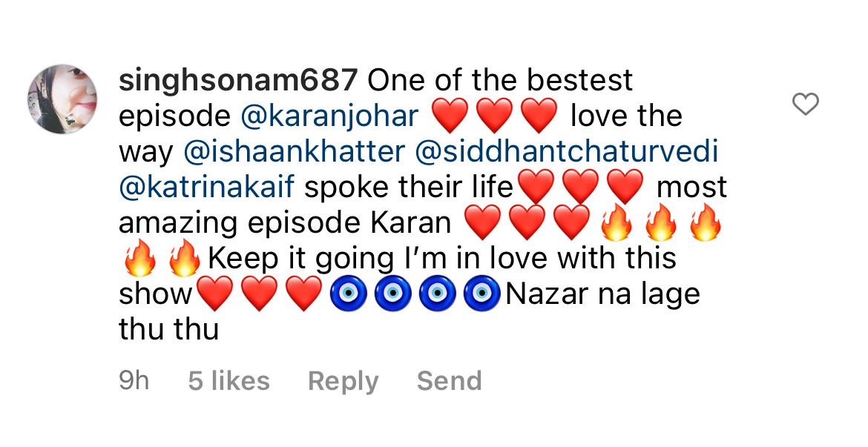
Task: Click the first heart after 'episode Karan'
Action: 483,222
